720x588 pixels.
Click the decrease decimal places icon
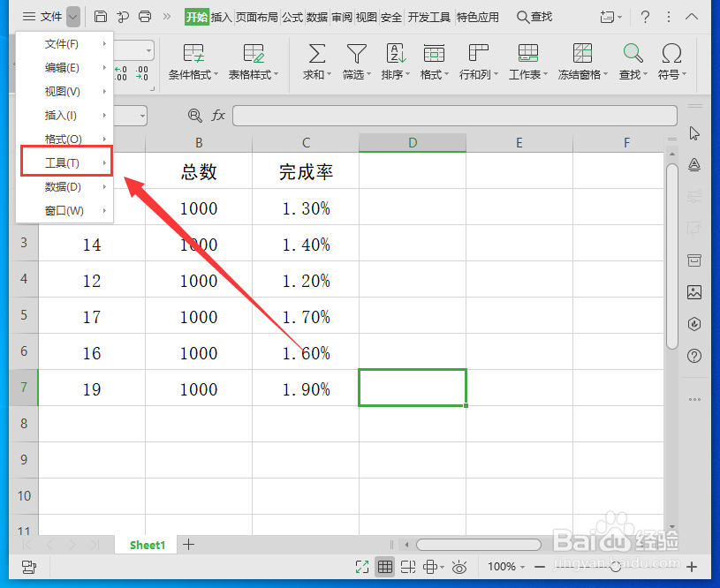pos(142,73)
